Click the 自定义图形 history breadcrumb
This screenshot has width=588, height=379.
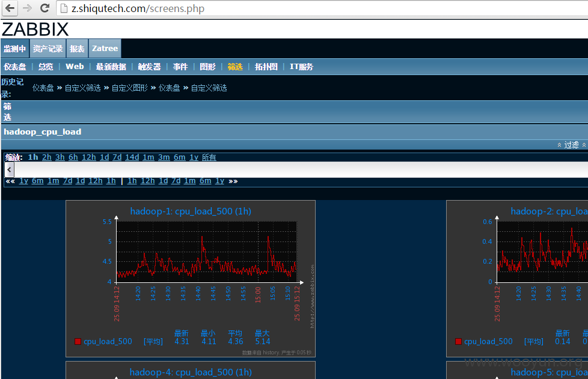tap(130, 88)
